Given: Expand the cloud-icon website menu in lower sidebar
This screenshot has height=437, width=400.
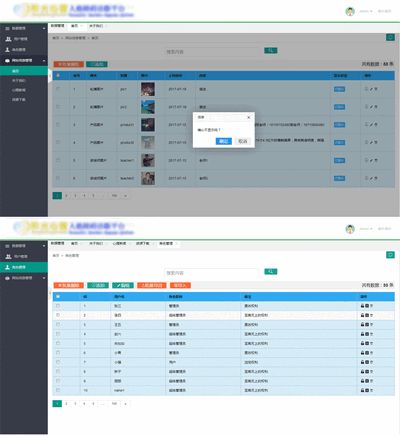Looking at the screenshot, I should coord(24,278).
